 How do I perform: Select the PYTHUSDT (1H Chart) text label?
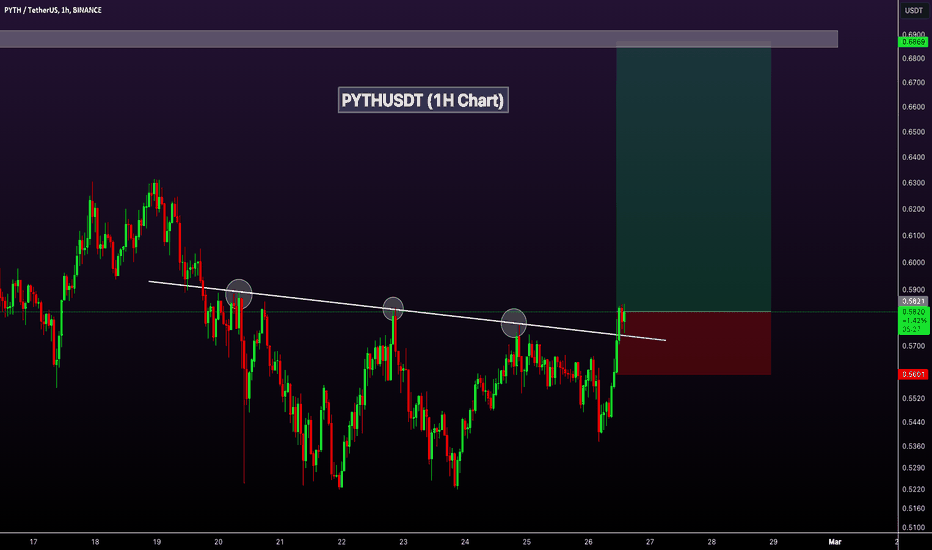point(423,100)
